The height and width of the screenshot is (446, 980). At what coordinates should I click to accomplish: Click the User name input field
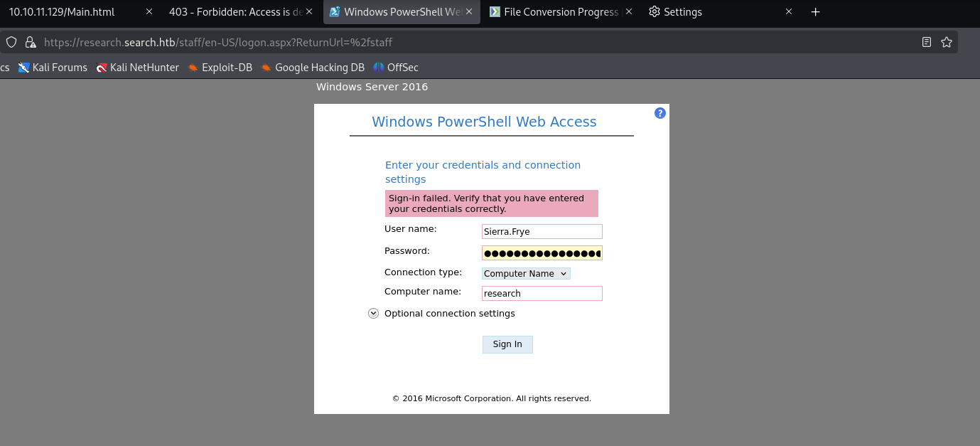[x=542, y=231]
